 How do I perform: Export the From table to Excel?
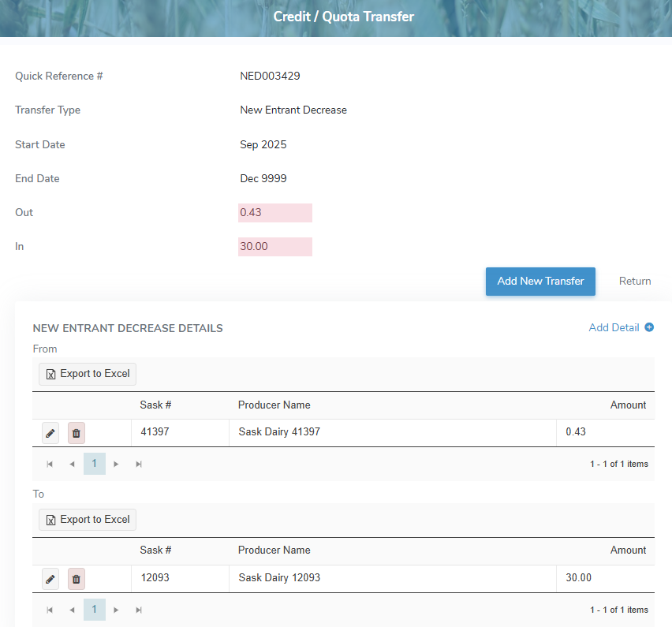point(88,374)
